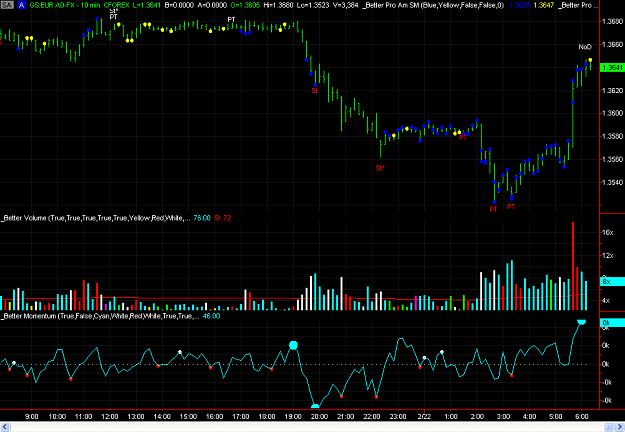The height and width of the screenshot is (432, 625).
Task: Click the V=3,384 volume readout
Action: (346, 5)
